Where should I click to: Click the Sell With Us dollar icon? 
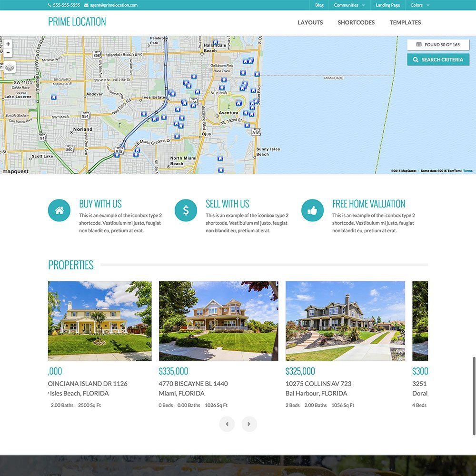click(186, 210)
